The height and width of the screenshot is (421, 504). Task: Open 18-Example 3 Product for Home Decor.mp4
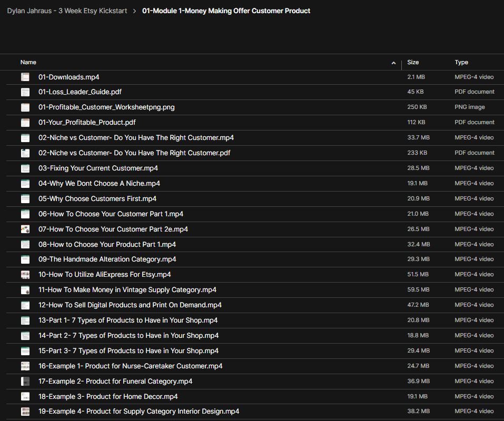[x=108, y=397]
